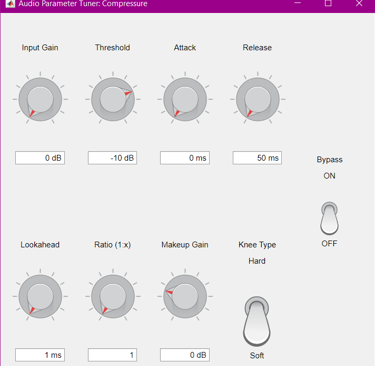
Task: Toggle the Bypass switch
Action: click(x=329, y=218)
